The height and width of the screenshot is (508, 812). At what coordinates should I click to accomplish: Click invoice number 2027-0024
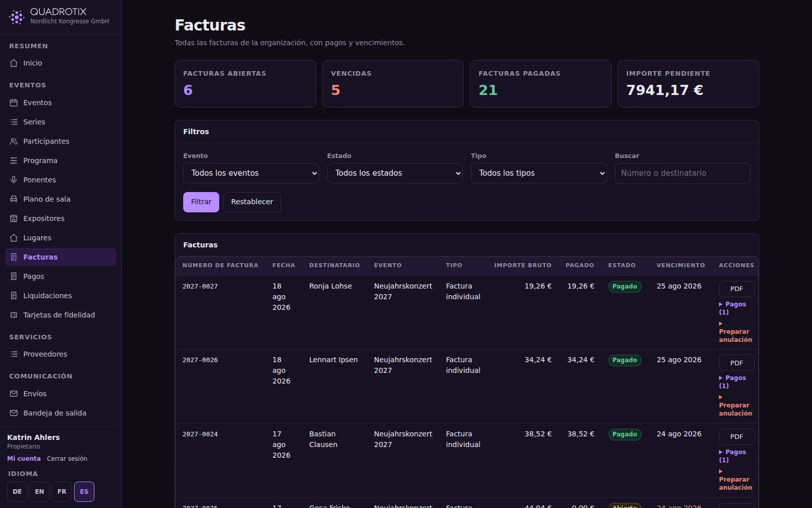tap(200, 434)
